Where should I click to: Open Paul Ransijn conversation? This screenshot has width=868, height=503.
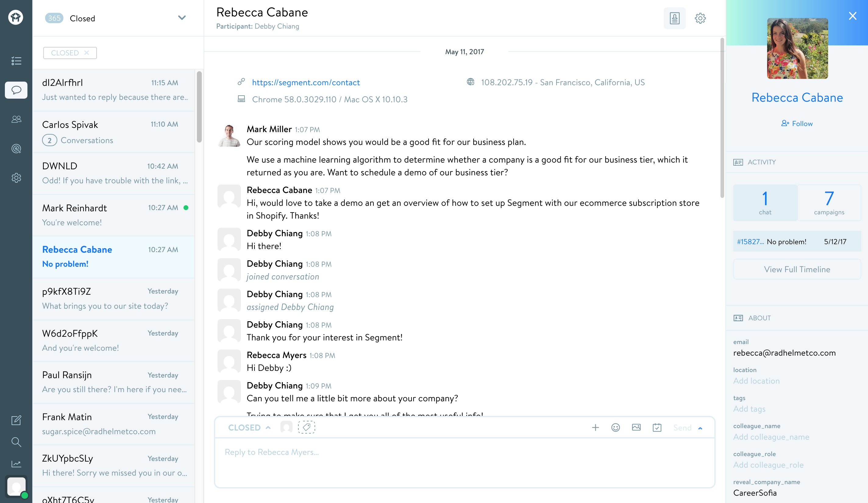coord(114,382)
